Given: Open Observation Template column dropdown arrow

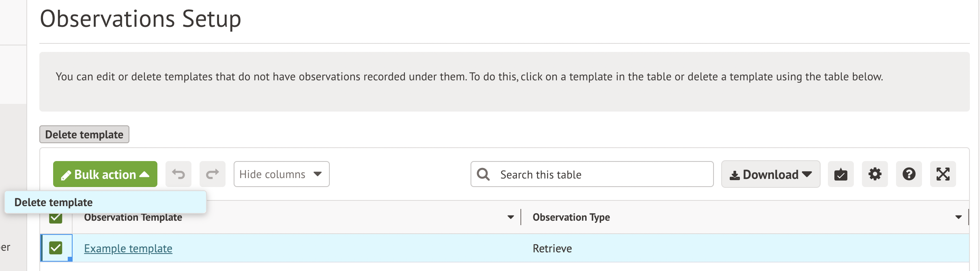Looking at the screenshot, I should click(x=511, y=217).
